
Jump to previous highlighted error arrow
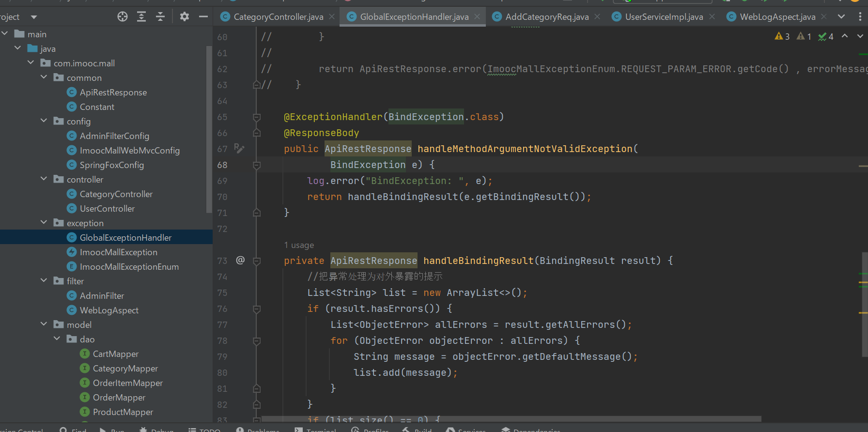click(845, 36)
